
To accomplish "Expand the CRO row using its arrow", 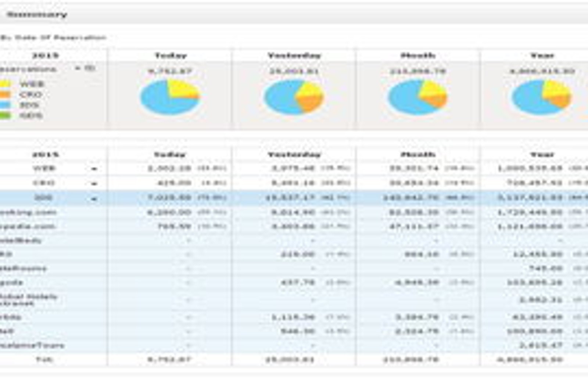I will (94, 184).
